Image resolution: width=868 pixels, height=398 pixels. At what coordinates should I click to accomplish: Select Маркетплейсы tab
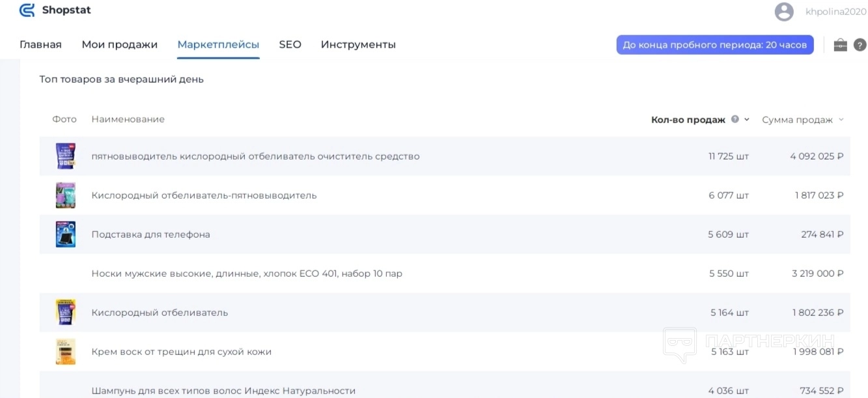pos(218,44)
